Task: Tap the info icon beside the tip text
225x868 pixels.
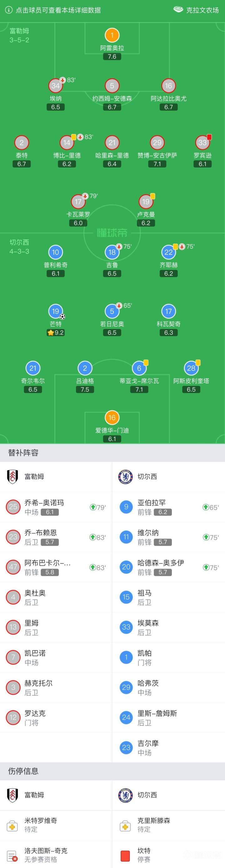Action: (8, 10)
